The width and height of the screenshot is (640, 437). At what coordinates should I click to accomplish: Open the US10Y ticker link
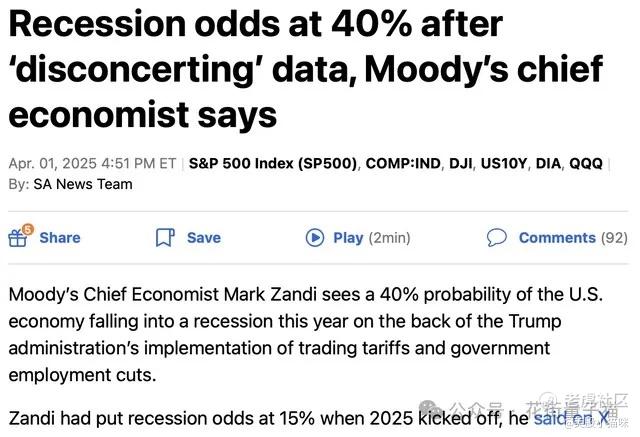(504, 164)
